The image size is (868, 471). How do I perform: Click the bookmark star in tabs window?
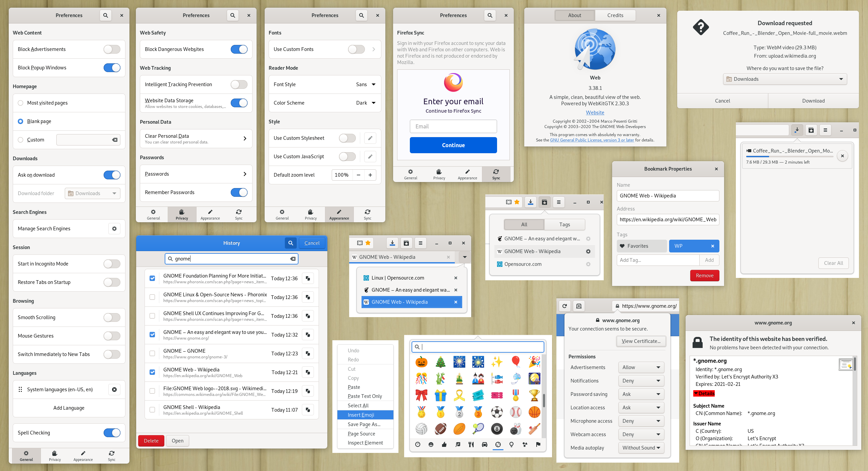[x=368, y=243]
